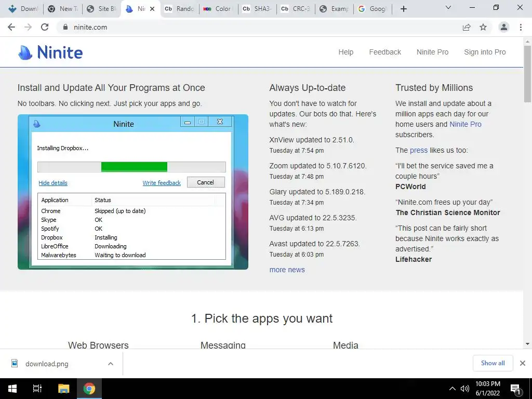Click 'AVG updated to 22.5.3235.' text

[x=313, y=218]
